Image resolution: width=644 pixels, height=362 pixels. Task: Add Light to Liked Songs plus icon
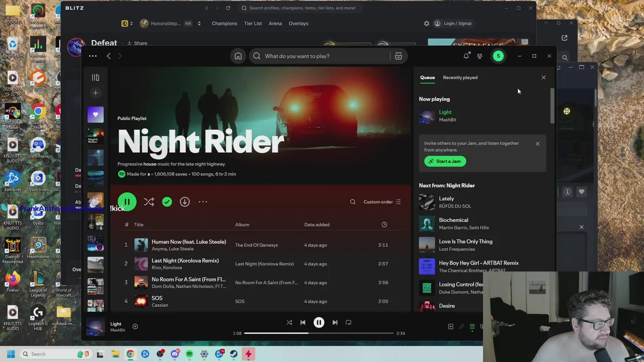(x=135, y=326)
